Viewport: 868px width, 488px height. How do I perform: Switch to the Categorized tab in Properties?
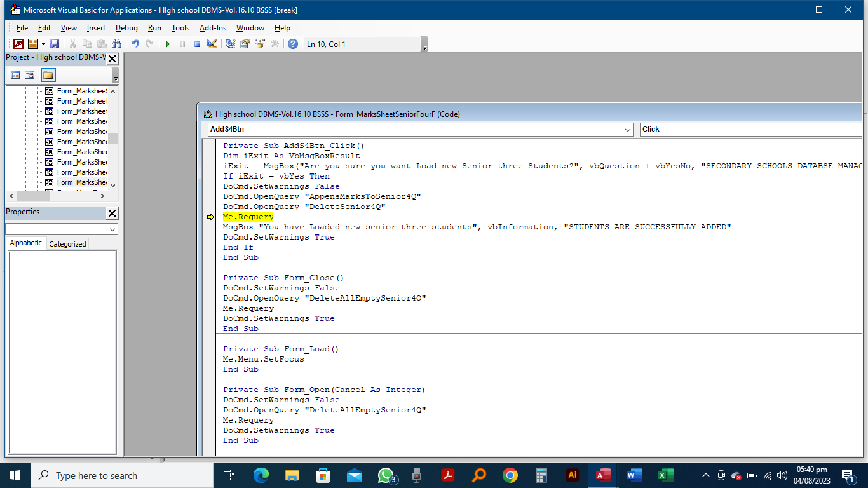tap(67, 243)
